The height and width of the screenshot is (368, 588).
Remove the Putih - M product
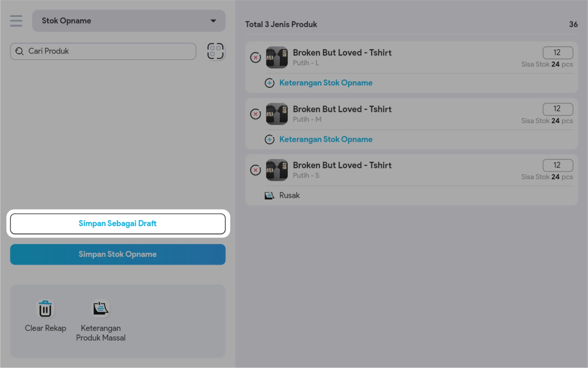255,114
